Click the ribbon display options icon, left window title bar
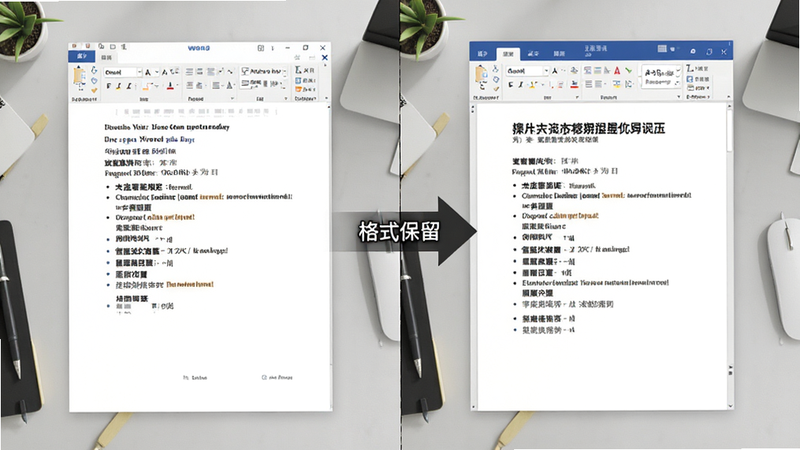The height and width of the screenshot is (450, 800). coord(261,48)
